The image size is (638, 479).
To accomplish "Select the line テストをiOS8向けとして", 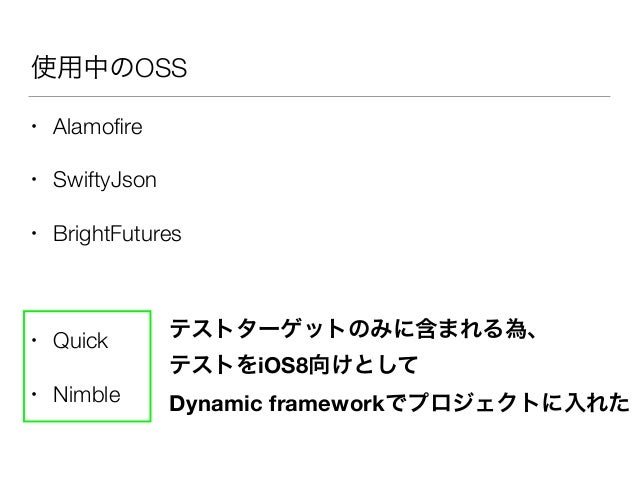I will tap(294, 364).
